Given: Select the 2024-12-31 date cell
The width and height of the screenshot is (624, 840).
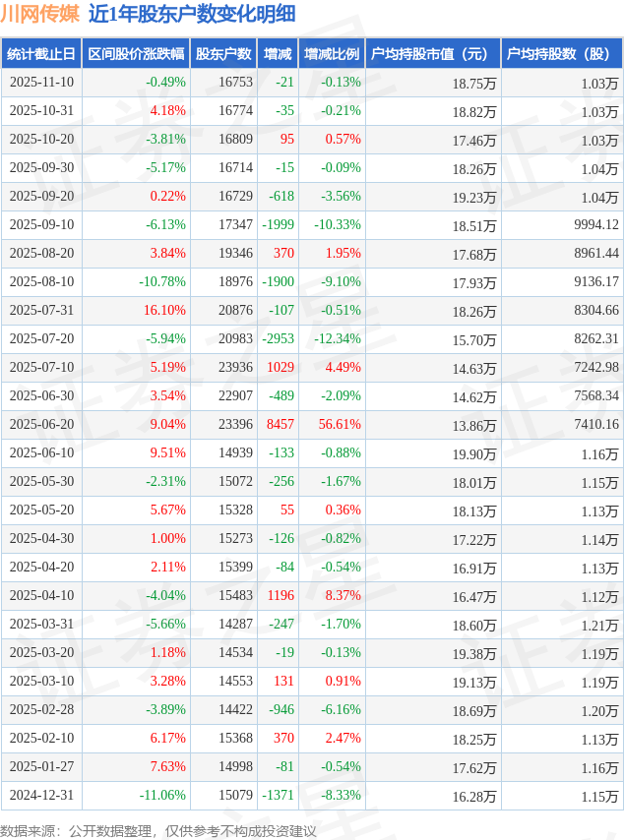Looking at the screenshot, I should 41,796.
